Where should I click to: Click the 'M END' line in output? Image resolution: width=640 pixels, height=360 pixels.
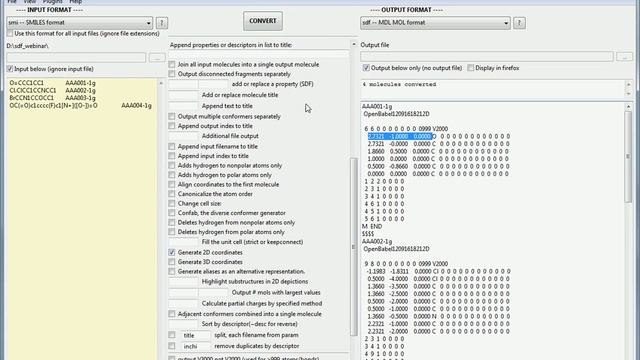(x=372, y=227)
